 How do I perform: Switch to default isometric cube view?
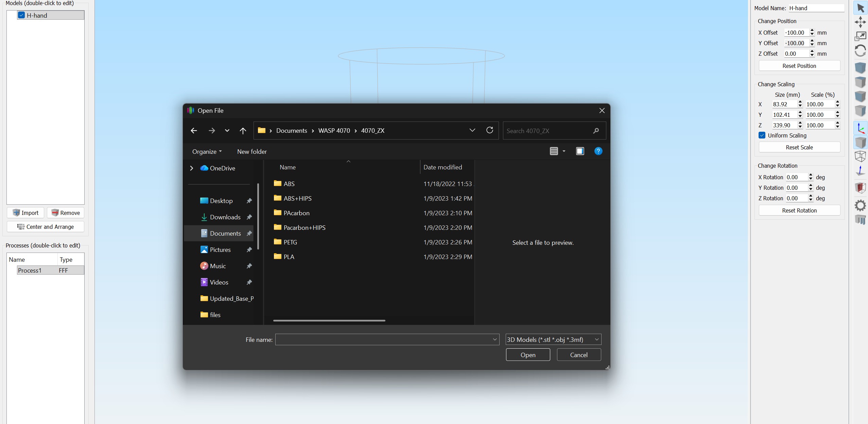point(861,68)
